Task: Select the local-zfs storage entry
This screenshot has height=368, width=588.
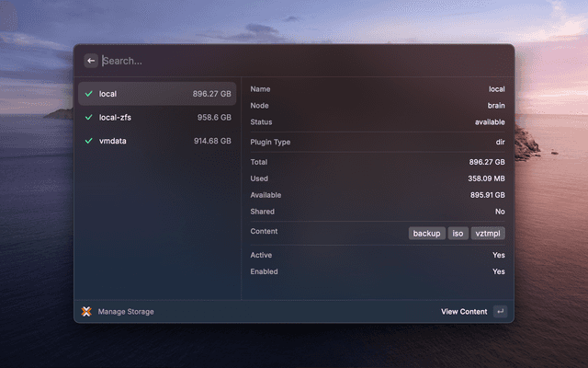Action: tap(156, 118)
